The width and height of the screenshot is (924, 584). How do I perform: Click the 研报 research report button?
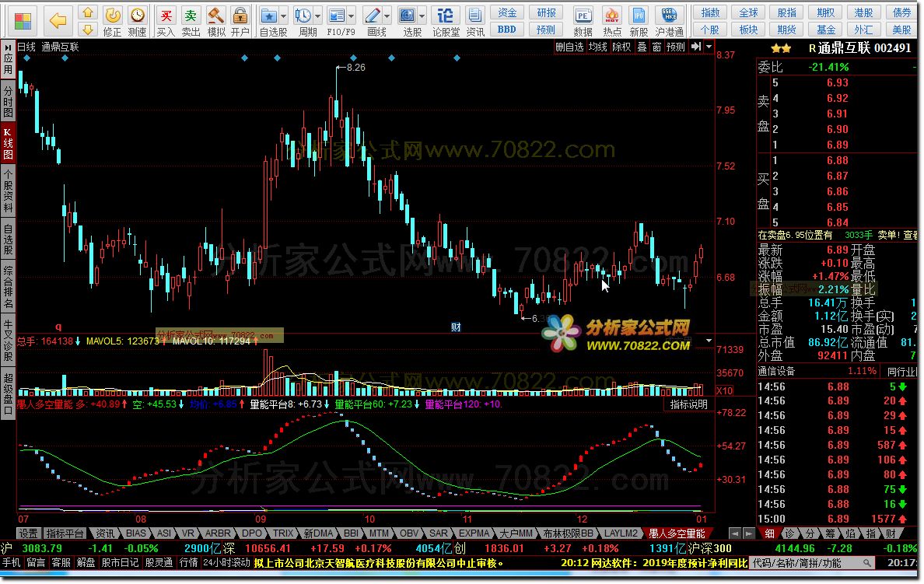coord(546,12)
